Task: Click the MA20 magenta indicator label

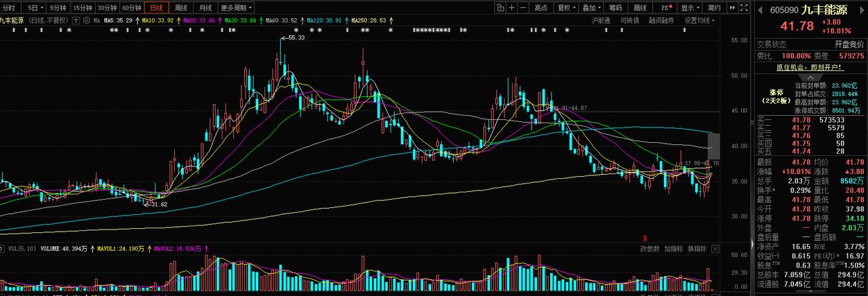Action: tap(198, 20)
